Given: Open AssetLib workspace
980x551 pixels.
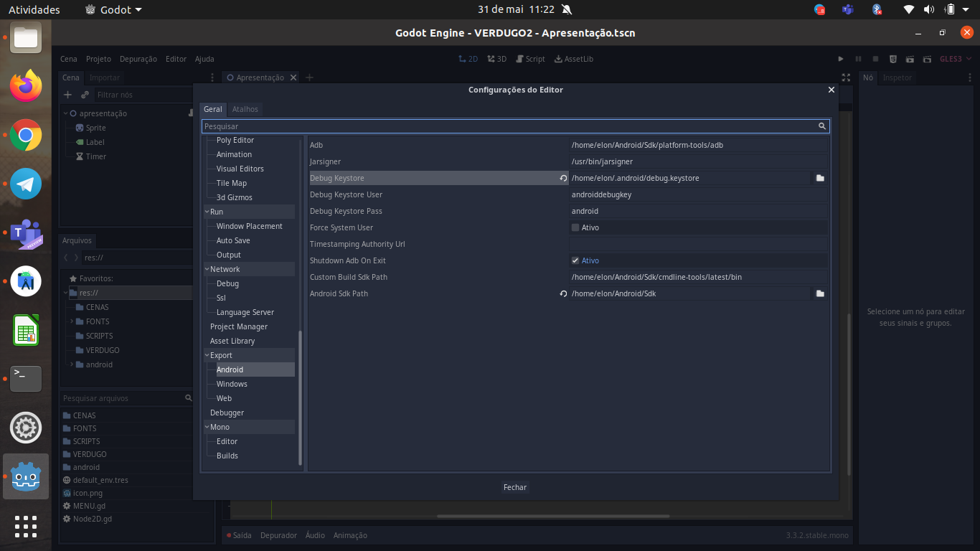Looking at the screenshot, I should point(574,59).
